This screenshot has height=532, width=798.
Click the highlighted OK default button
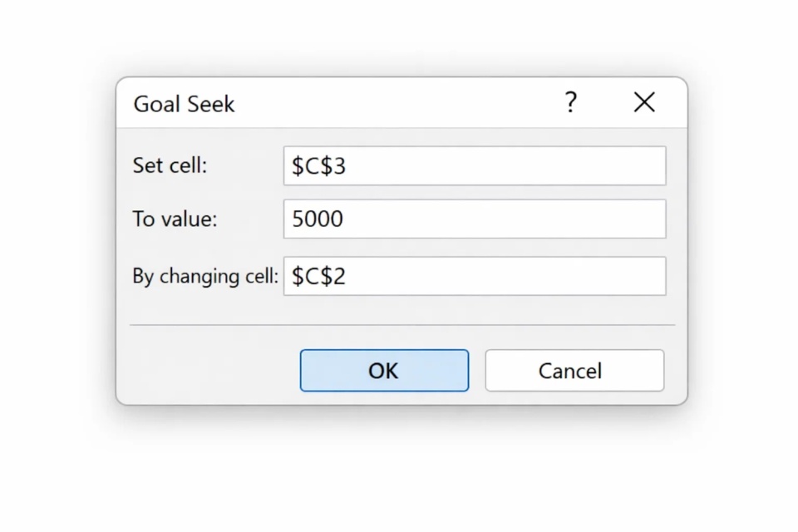tap(384, 370)
